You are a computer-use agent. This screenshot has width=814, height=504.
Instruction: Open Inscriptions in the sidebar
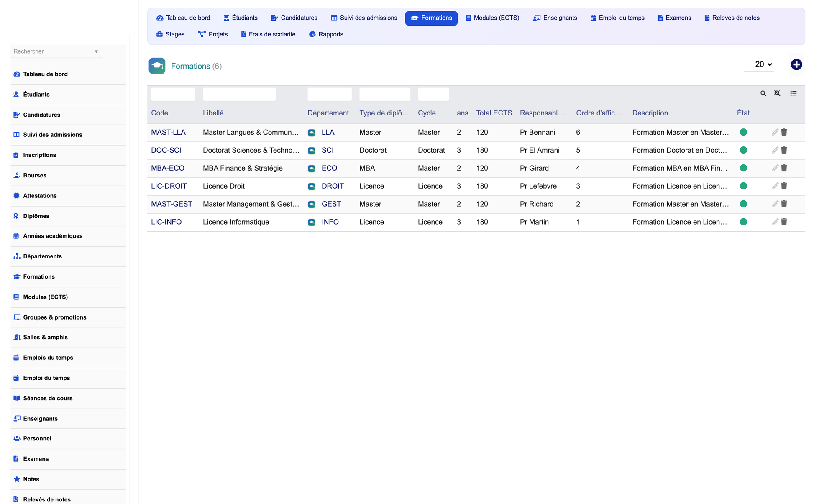point(68,155)
